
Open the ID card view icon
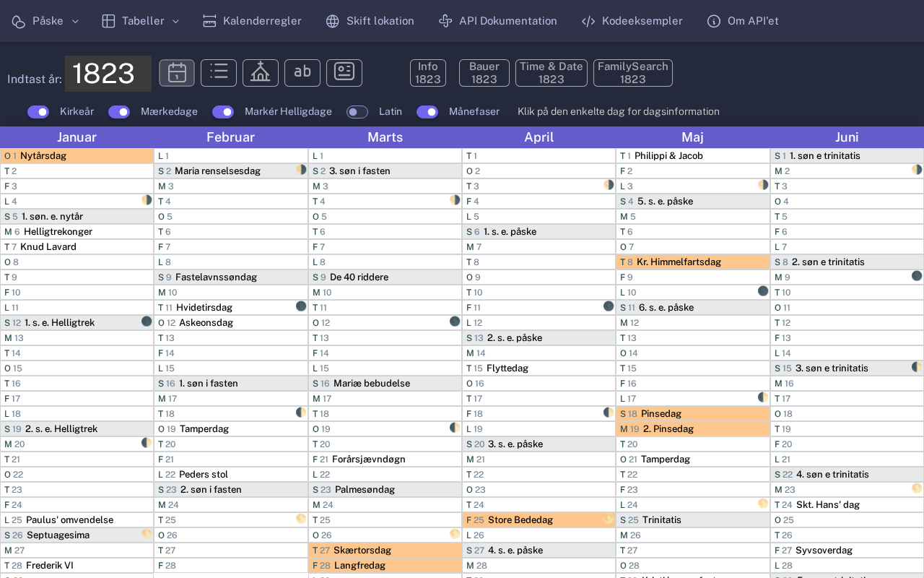click(344, 73)
